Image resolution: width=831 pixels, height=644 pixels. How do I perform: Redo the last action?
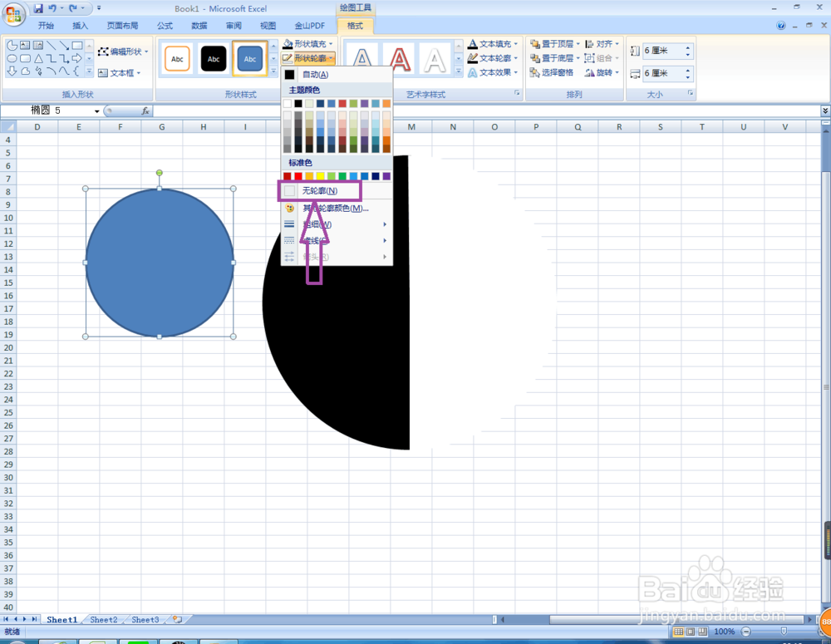coord(73,8)
